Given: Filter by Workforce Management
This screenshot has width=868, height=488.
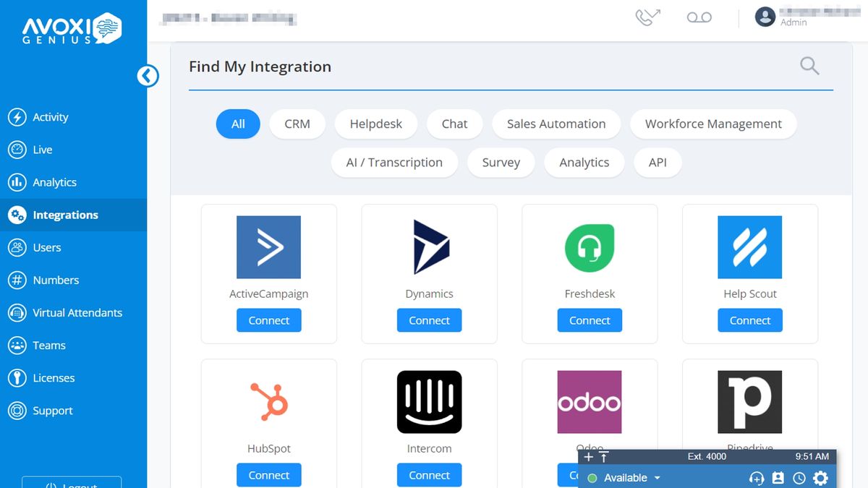Looking at the screenshot, I should [x=713, y=124].
